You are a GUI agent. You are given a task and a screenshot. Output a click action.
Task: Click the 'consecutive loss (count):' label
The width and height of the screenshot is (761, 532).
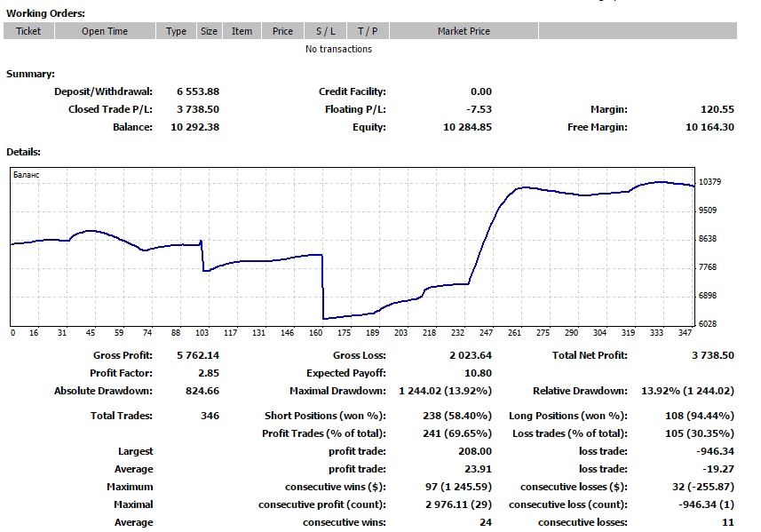[x=567, y=504]
